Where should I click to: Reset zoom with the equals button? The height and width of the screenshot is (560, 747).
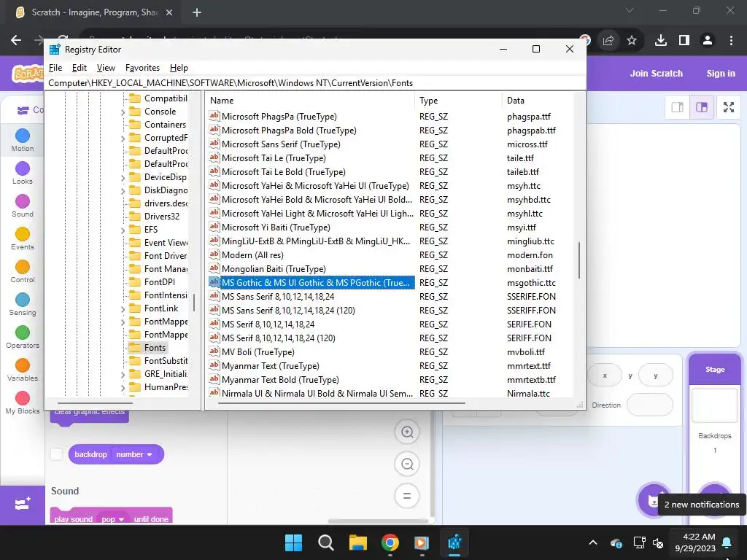click(407, 496)
